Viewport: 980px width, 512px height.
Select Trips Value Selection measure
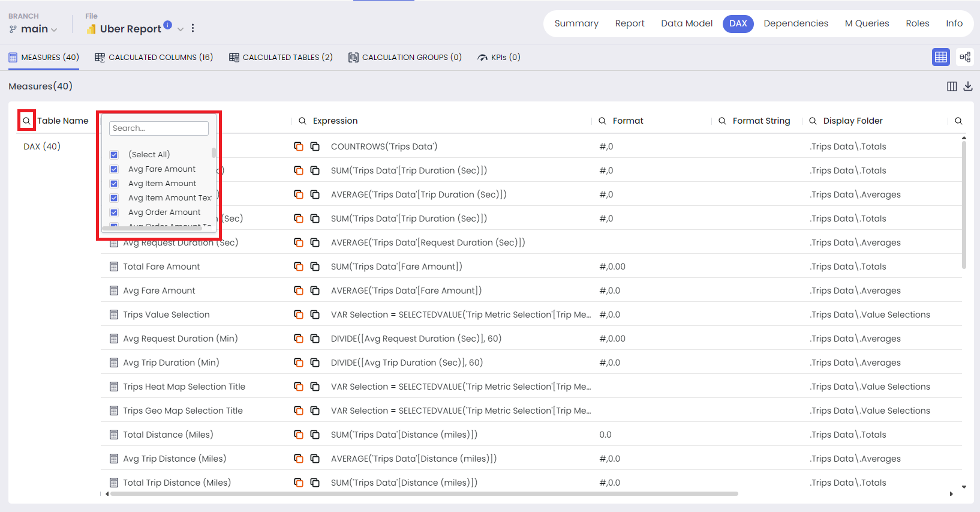pos(166,315)
